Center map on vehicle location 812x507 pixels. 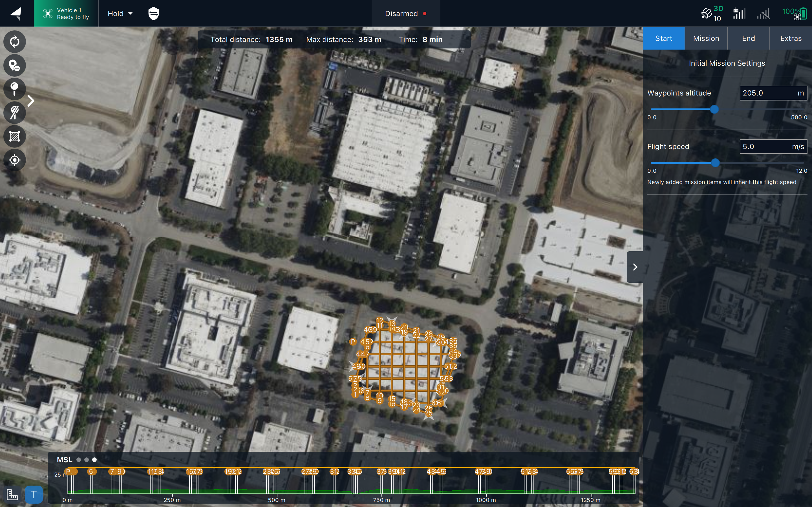tap(14, 160)
